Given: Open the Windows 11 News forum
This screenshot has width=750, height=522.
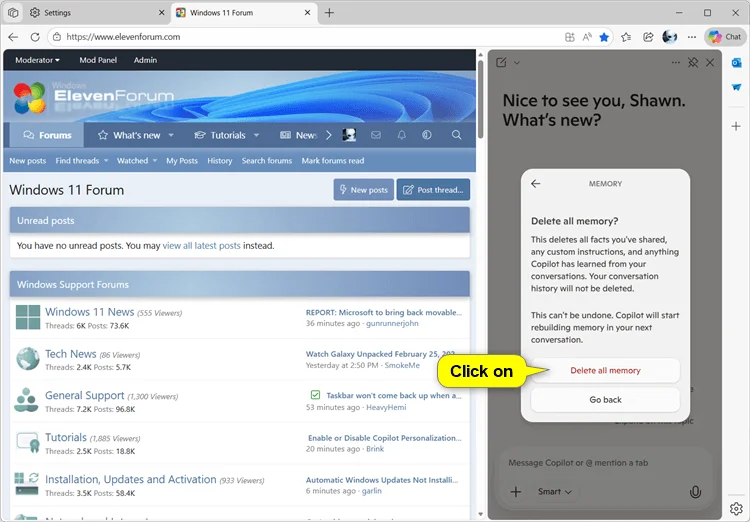Looking at the screenshot, I should [89, 312].
